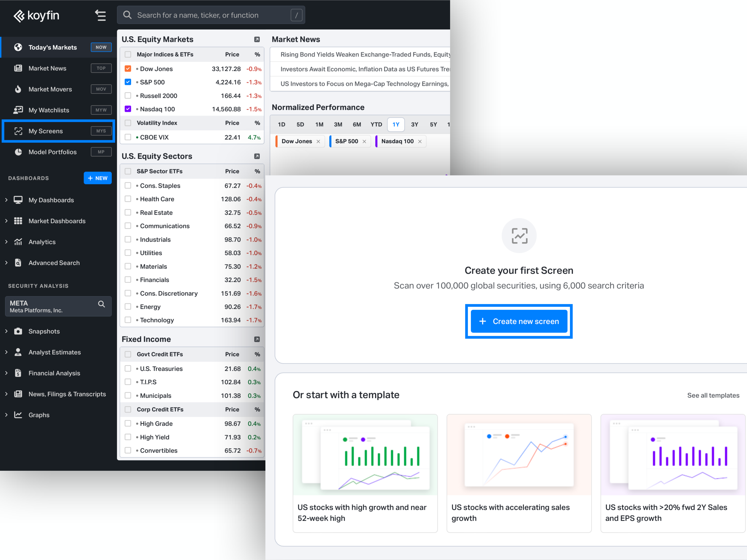
Task: Select the 3Y performance period tab
Action: tap(415, 125)
